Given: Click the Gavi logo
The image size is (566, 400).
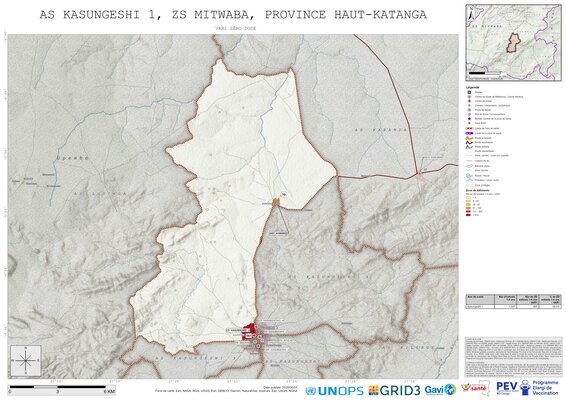Looking at the screenshot, I should [x=440, y=390].
